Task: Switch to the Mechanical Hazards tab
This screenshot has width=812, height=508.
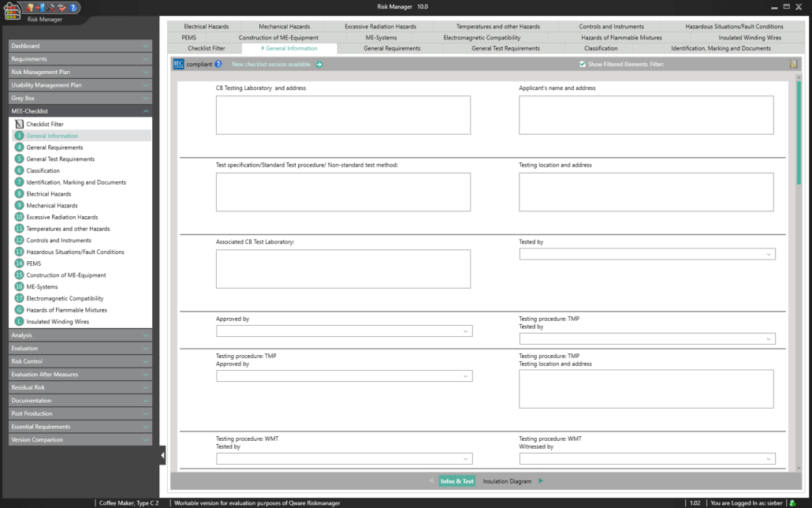Action: (x=285, y=27)
